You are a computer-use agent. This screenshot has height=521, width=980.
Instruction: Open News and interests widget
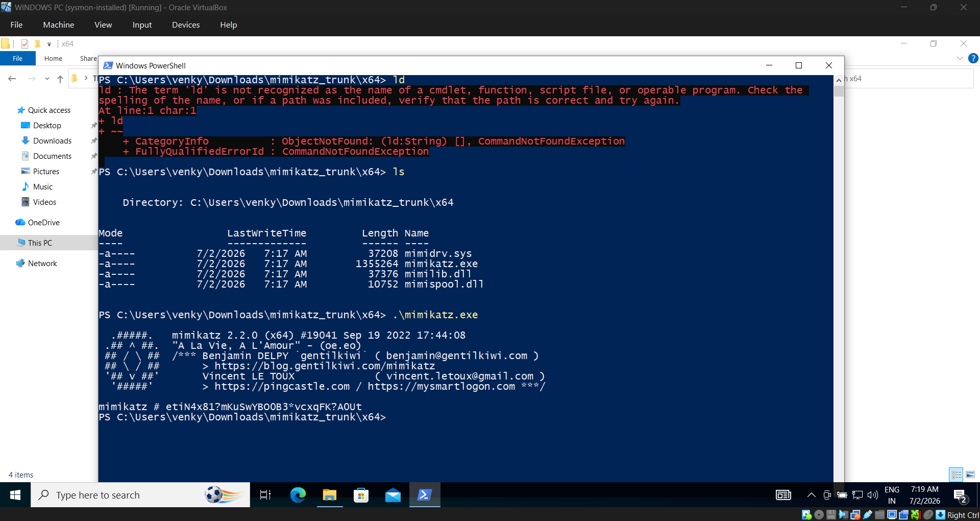(783, 495)
